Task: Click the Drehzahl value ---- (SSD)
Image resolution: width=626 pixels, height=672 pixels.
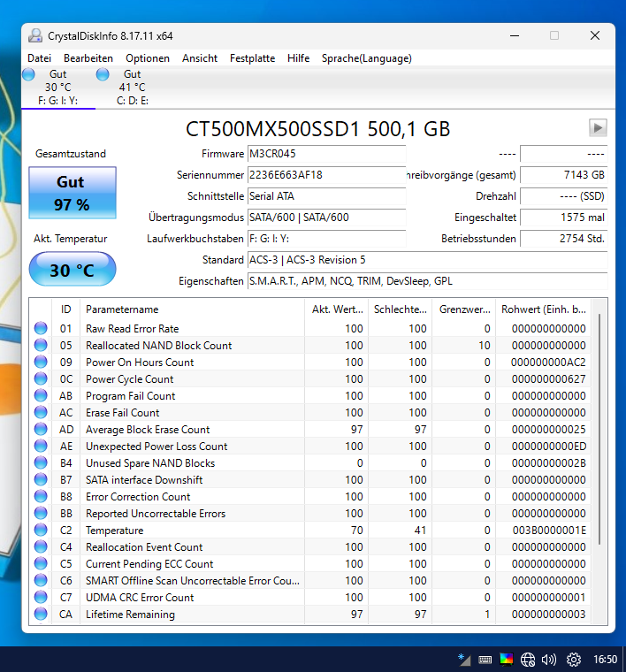Action: [x=564, y=196]
